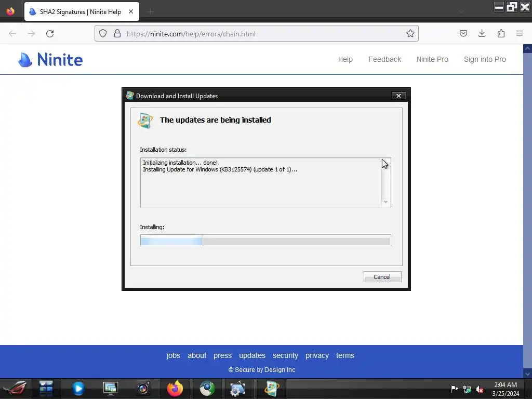Open the press footer link
This screenshot has width=532, height=399.
(222, 355)
